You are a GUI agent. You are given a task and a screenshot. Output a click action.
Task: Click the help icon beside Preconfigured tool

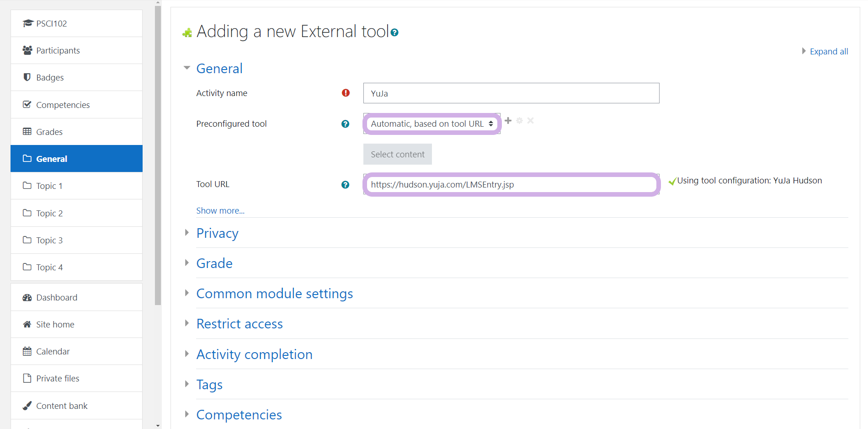(345, 124)
